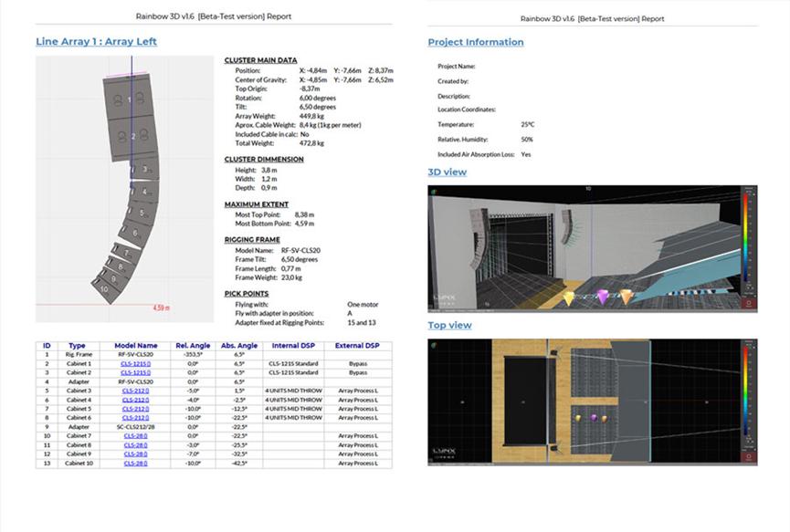Open the CLS-28 link for Cabinet 10

click(x=135, y=463)
